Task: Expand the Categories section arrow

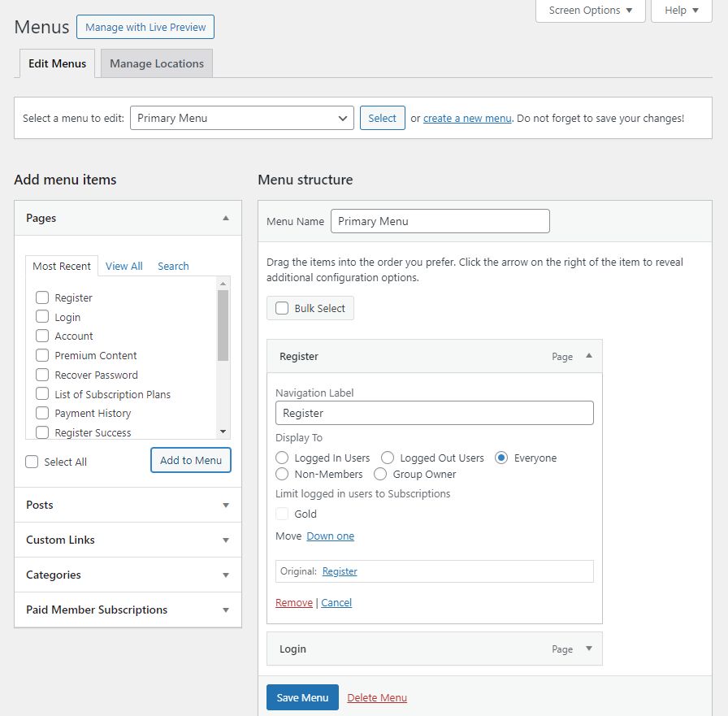Action: pos(226,575)
